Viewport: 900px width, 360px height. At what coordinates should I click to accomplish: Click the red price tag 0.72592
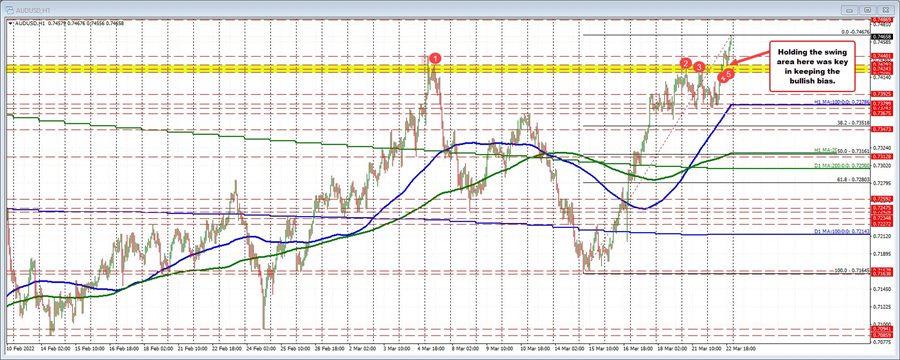pyautogui.click(x=882, y=198)
